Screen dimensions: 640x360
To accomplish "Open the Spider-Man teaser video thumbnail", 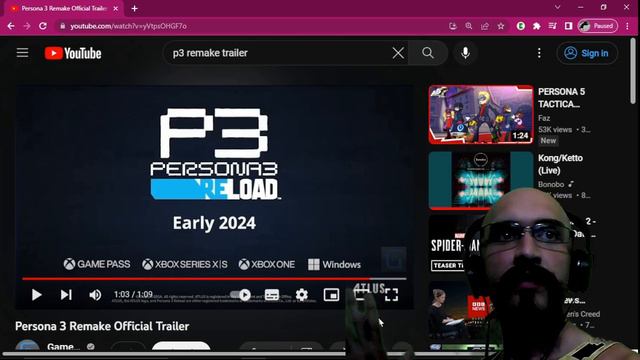I will click(x=453, y=245).
